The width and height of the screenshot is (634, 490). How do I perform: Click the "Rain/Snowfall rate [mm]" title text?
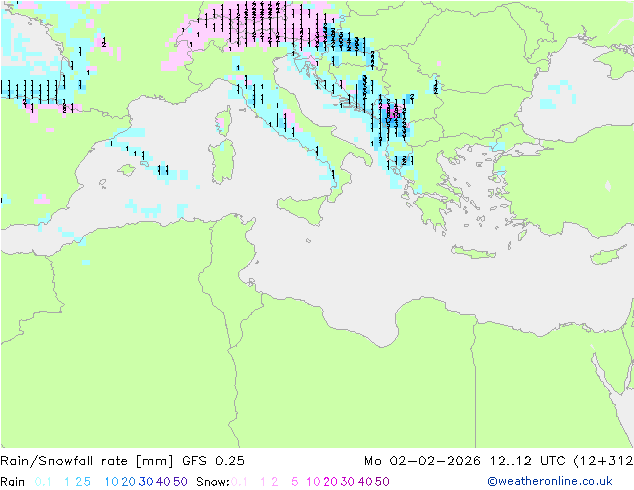[87, 461]
